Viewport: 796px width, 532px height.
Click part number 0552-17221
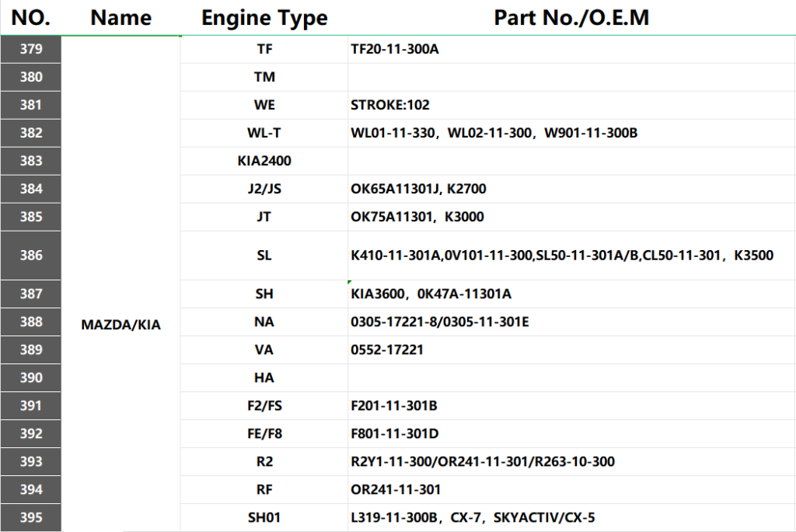point(571,349)
